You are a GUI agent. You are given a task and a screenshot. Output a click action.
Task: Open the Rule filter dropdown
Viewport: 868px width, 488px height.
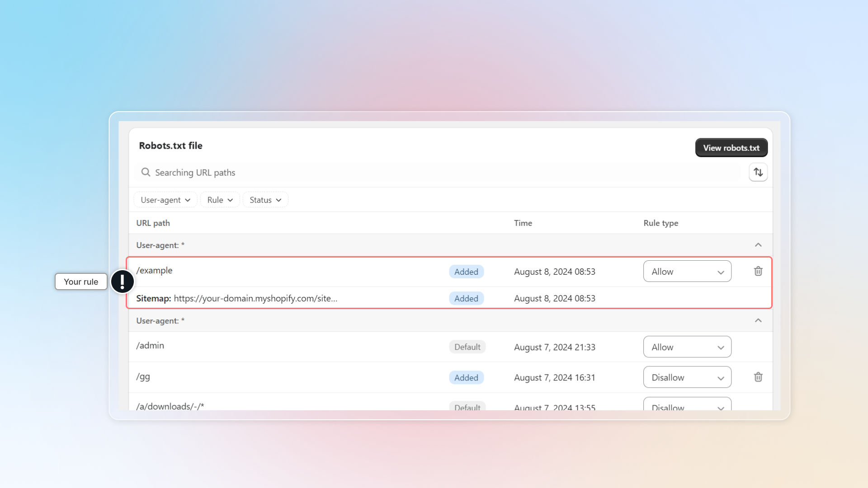[x=220, y=200]
